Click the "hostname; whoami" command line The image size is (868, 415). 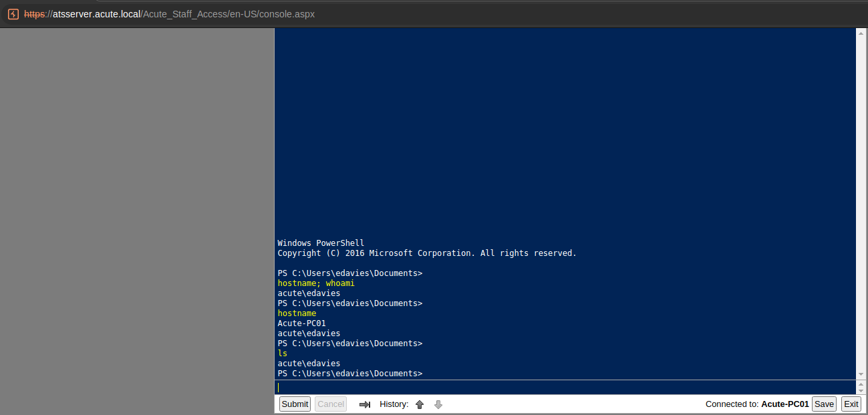(x=316, y=283)
